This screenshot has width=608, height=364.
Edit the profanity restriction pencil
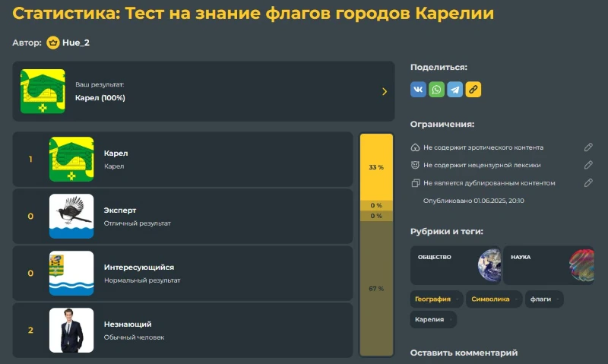coord(588,165)
